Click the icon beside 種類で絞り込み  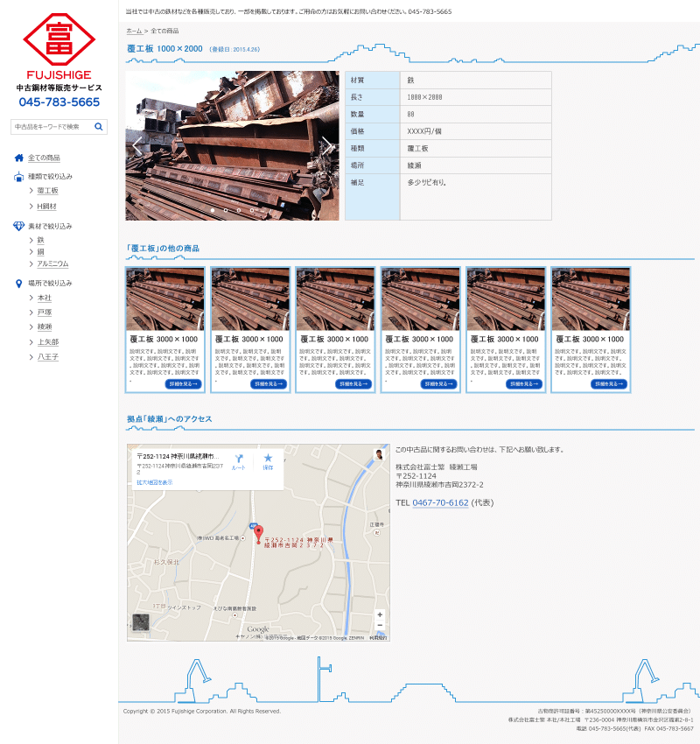(x=18, y=177)
